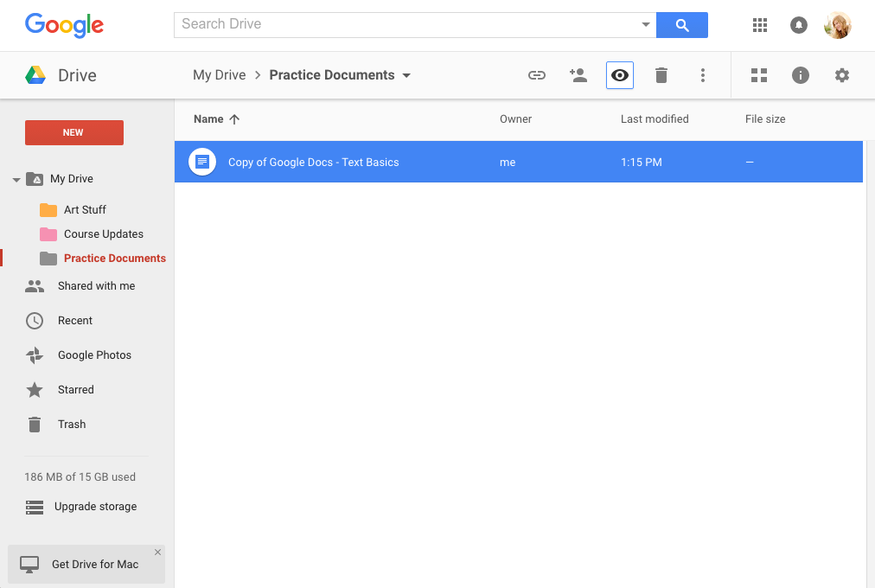This screenshot has height=588, width=875.
Task: Open the notifications bell
Action: tap(799, 25)
